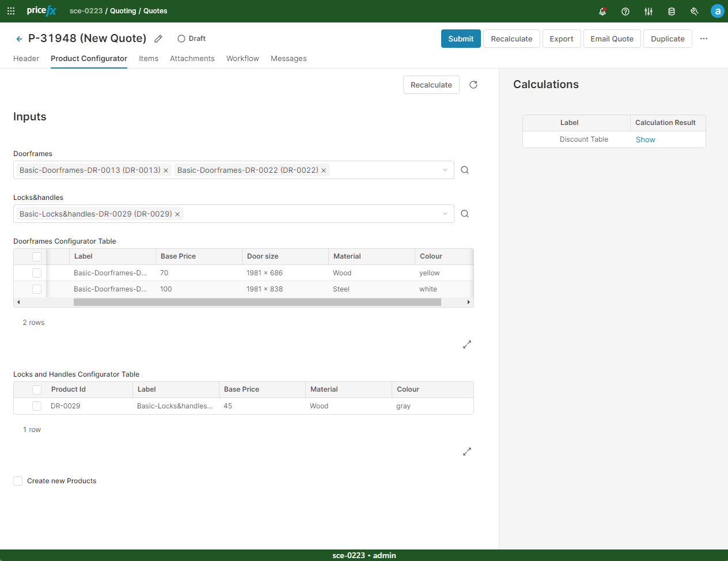
Task: Remove Basic-Doorframes-DR-0022 tag
Action: click(x=324, y=170)
